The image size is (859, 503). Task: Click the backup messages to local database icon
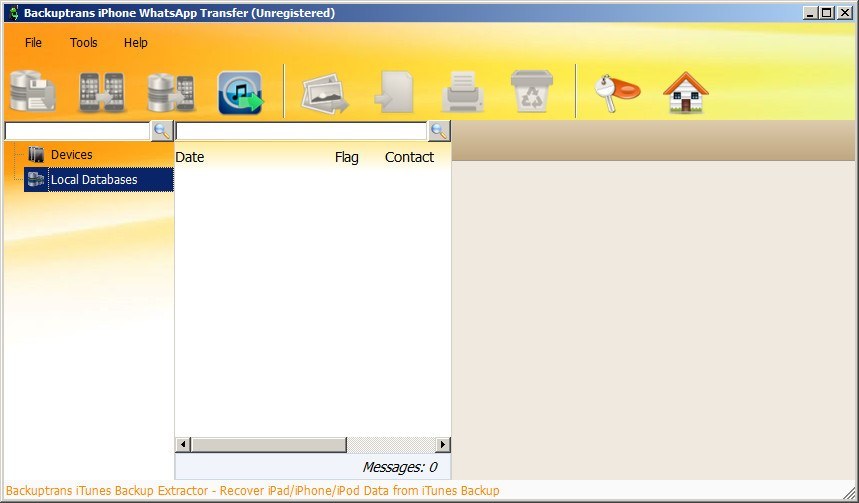pyautogui.click(x=33, y=91)
